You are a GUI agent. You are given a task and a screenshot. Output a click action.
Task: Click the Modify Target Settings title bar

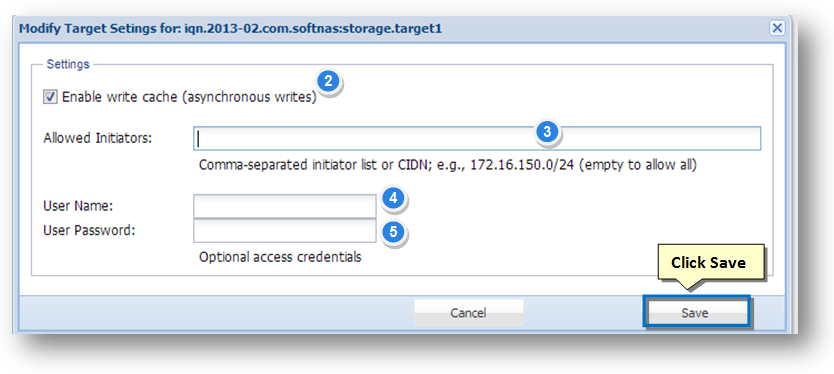tap(394, 29)
